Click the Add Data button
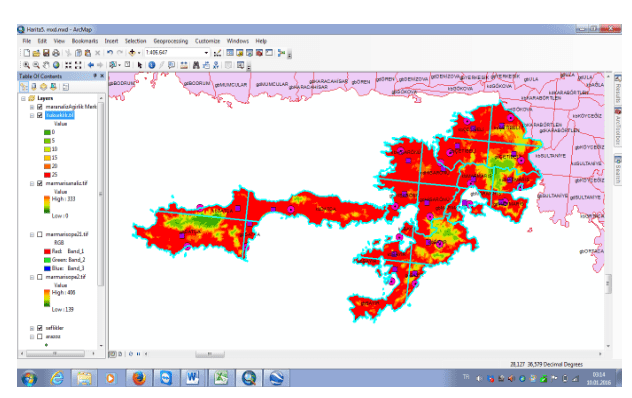The height and width of the screenshot is (398, 632). [132, 52]
